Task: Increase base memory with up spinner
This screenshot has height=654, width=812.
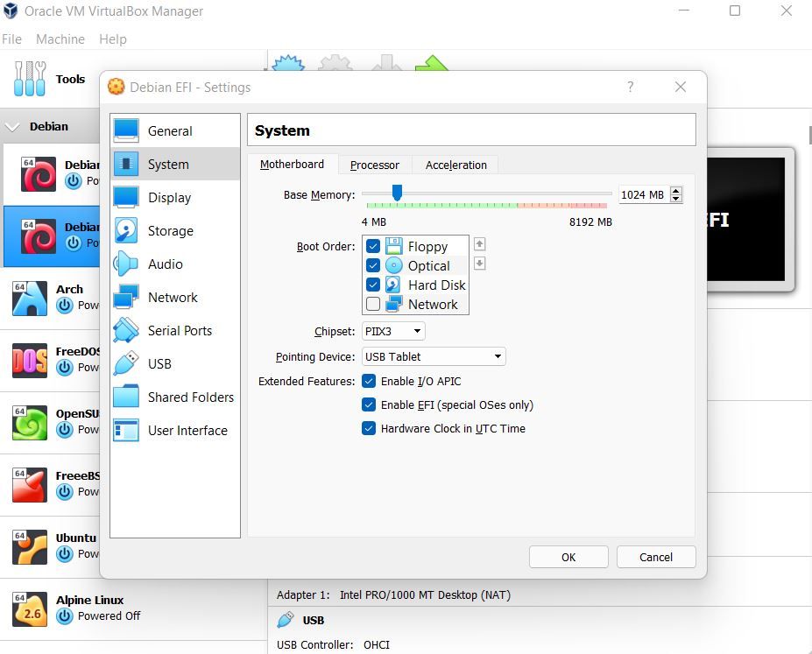Action: (x=676, y=190)
